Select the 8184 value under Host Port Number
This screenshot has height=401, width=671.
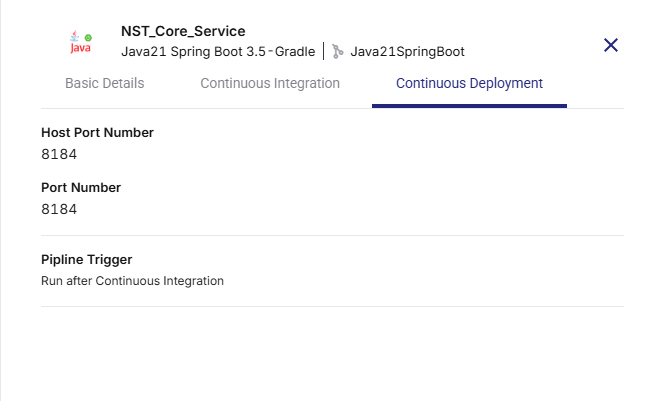pos(59,154)
